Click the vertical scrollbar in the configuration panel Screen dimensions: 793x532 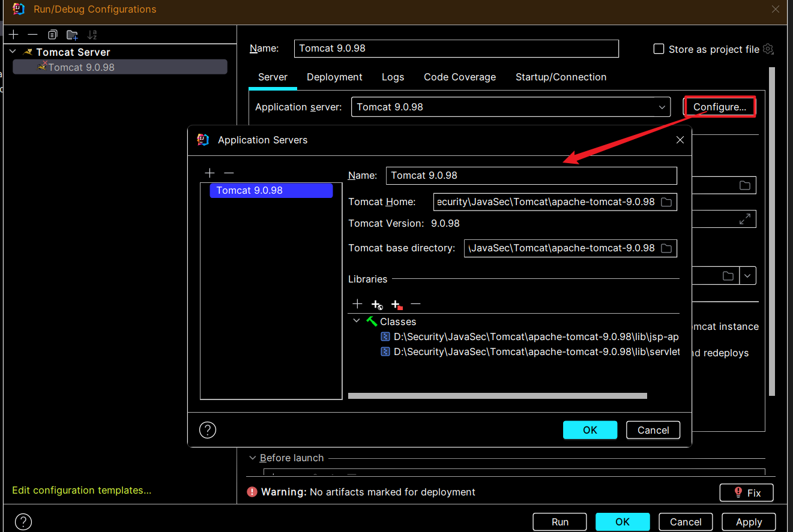[772, 232]
